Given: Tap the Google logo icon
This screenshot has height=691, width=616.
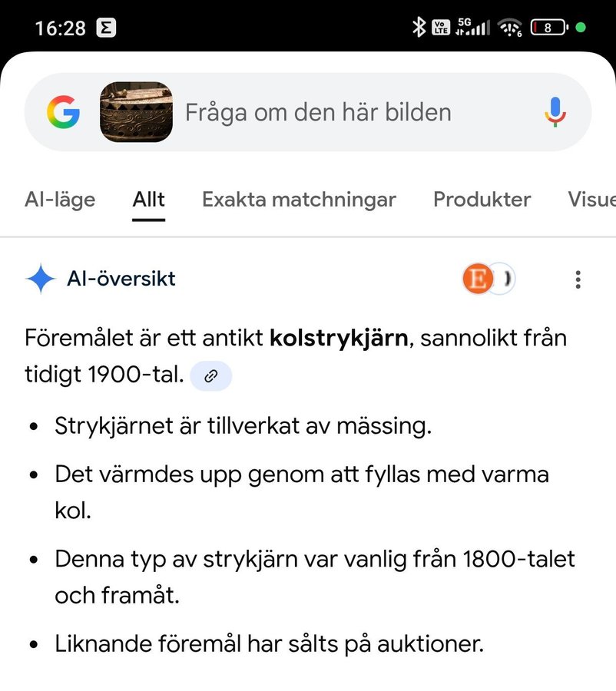Looking at the screenshot, I should pyautogui.click(x=63, y=113).
